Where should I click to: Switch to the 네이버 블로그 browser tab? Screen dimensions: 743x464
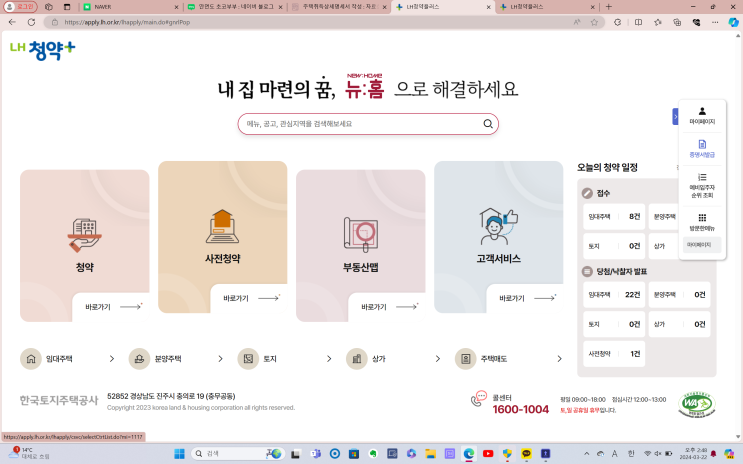click(x=235, y=7)
